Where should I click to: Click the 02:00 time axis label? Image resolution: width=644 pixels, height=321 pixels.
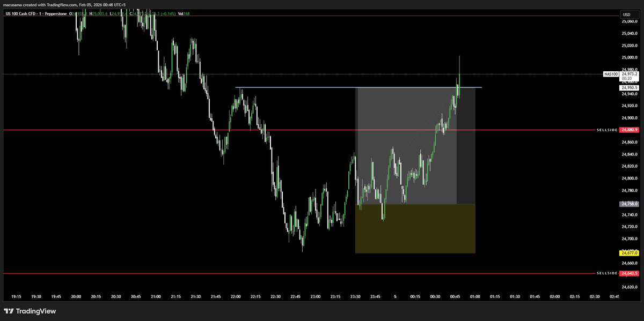point(555,296)
